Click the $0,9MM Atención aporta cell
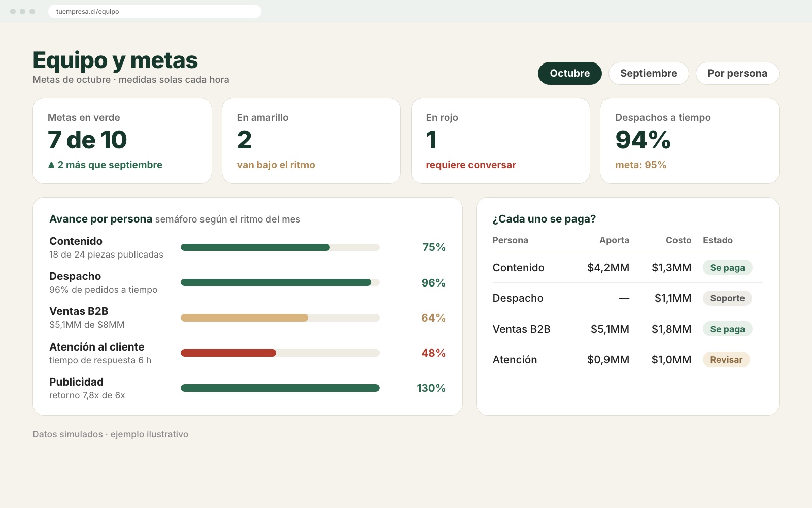Viewport: 812px width, 508px height. pos(608,360)
